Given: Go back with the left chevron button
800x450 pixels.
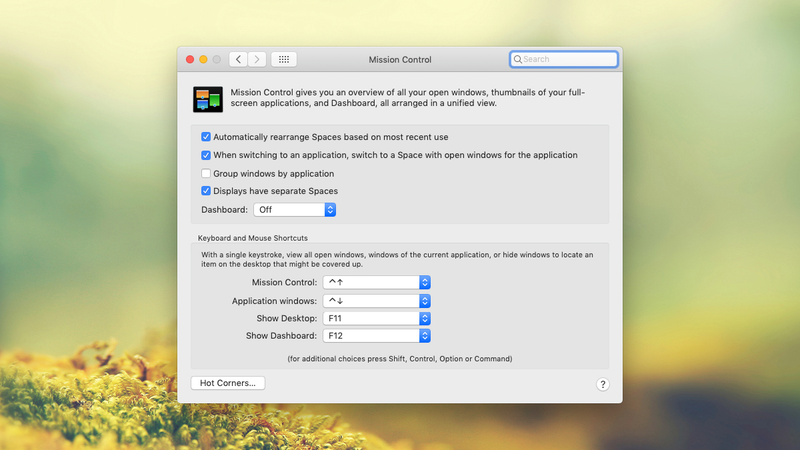Looking at the screenshot, I should (x=238, y=59).
